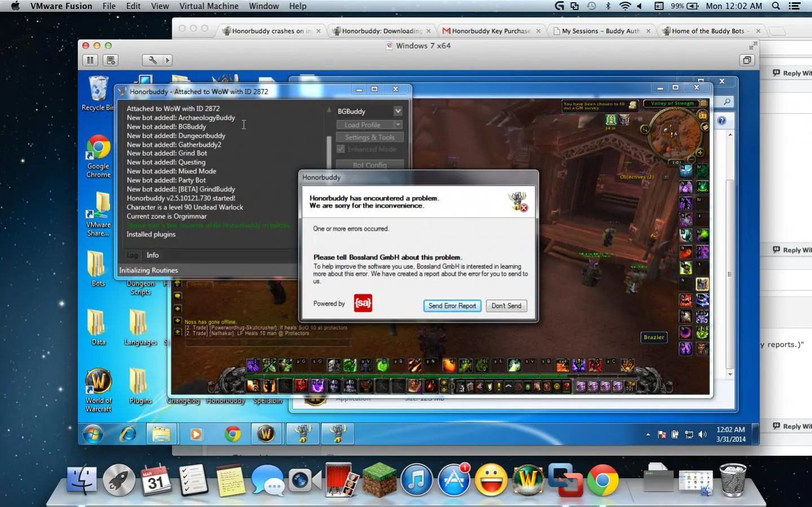Open the Recycle Bin desktop icon
Screen dimensions: 812x507
click(x=98, y=94)
